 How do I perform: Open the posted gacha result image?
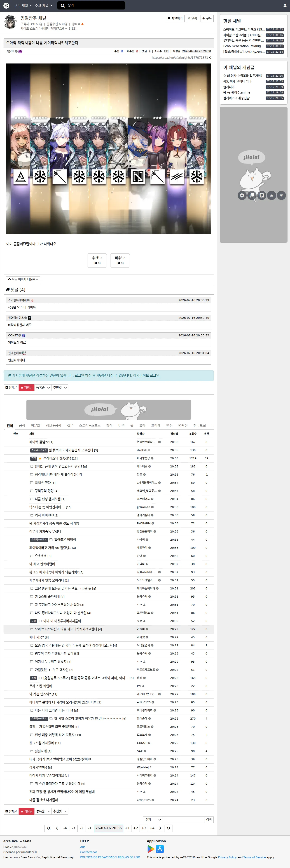[108, 149]
